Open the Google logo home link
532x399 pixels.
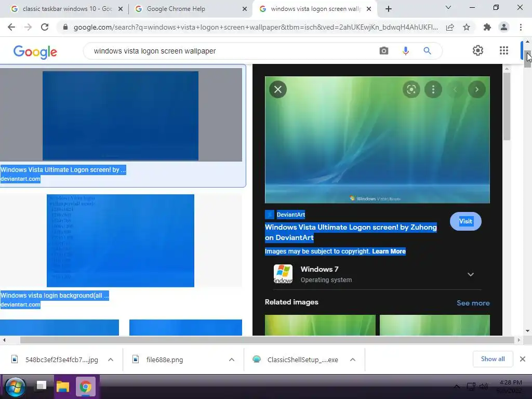pos(35,51)
